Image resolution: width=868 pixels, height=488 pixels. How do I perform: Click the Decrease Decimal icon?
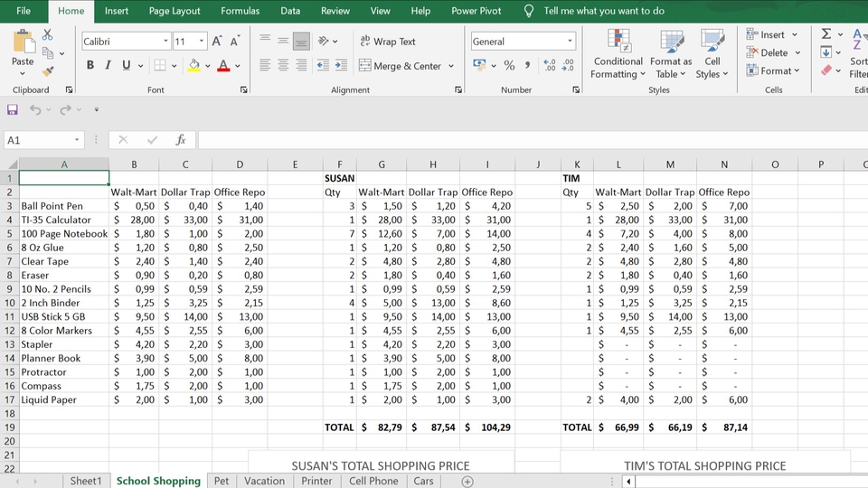tap(568, 65)
